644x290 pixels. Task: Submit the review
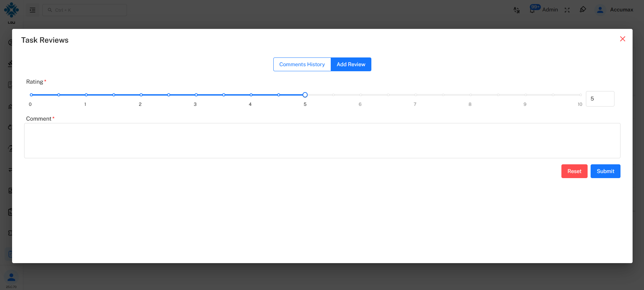(x=605, y=171)
